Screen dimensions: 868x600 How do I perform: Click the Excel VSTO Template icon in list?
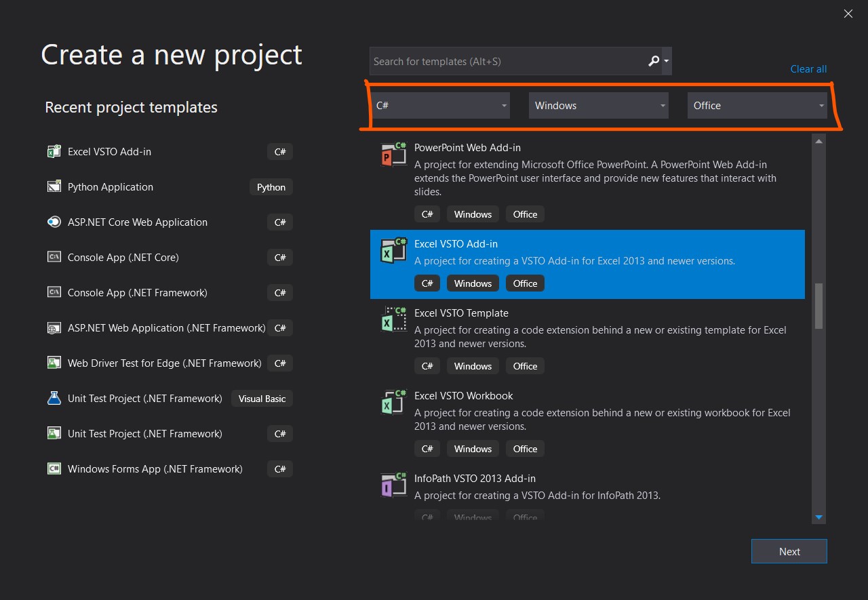pos(393,320)
